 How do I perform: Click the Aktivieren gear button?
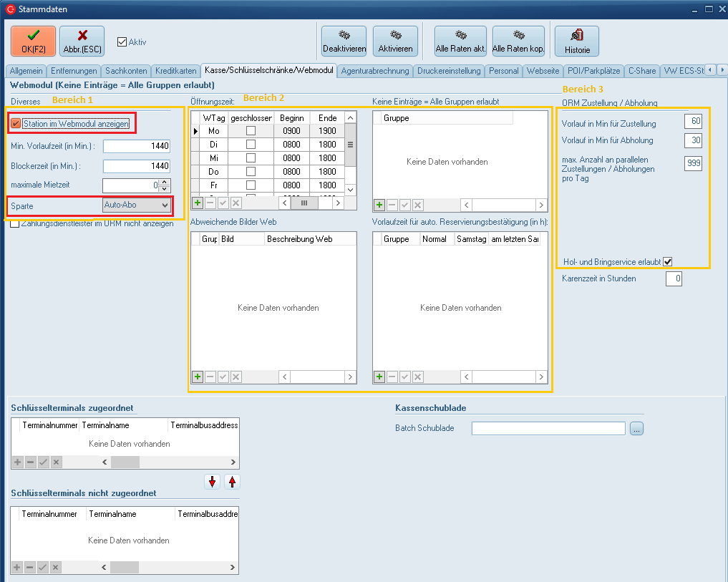[x=395, y=41]
